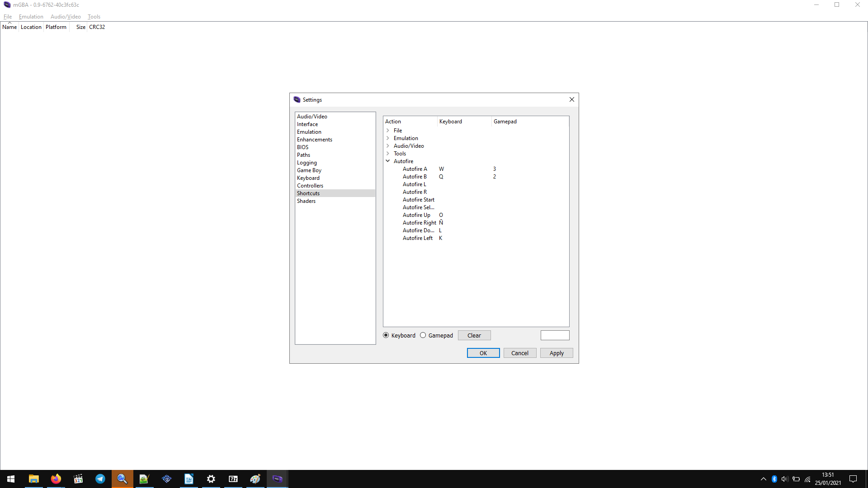The image size is (868, 488).
Task: Open the Audio/Video menu
Action: [65, 17]
